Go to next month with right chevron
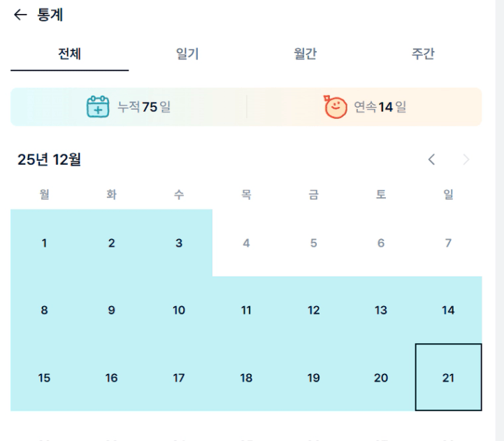The height and width of the screenshot is (441, 504). coord(466,159)
